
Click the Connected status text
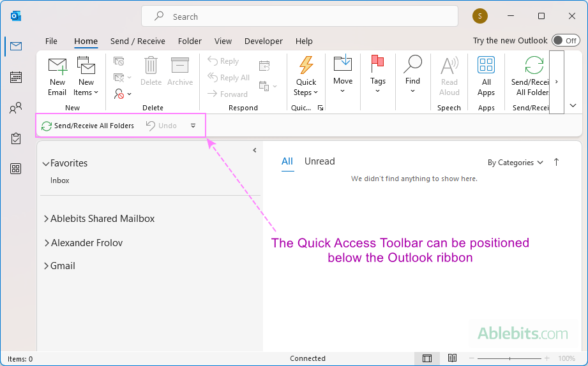[x=308, y=358]
